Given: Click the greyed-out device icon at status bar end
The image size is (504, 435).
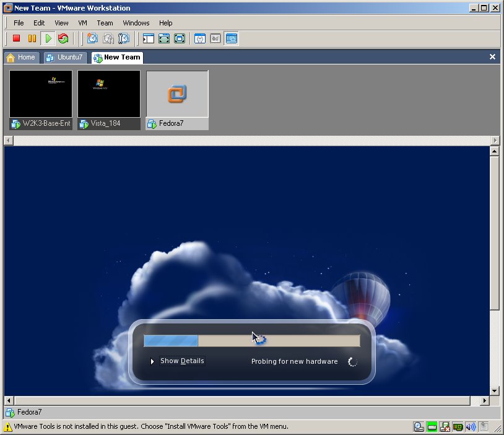Looking at the screenshot, I should (x=484, y=427).
